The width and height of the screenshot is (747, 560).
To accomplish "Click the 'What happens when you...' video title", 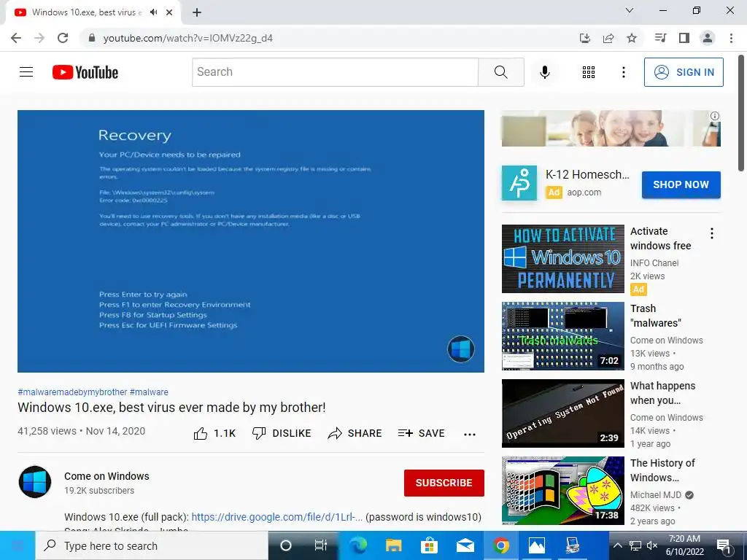I will (x=662, y=393).
